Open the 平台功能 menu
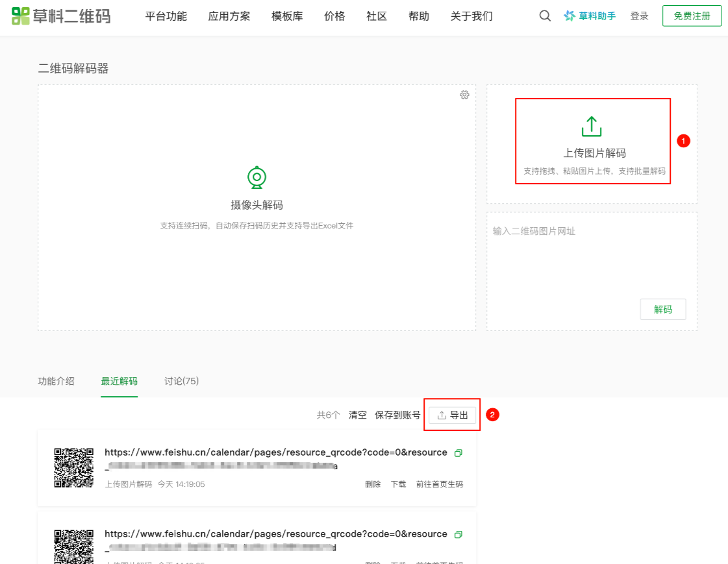 [x=166, y=16]
